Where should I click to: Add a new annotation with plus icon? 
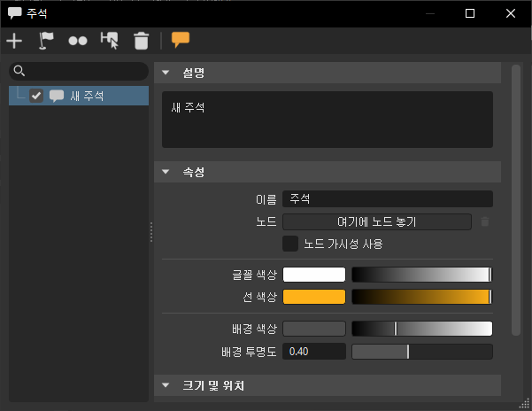point(14,41)
